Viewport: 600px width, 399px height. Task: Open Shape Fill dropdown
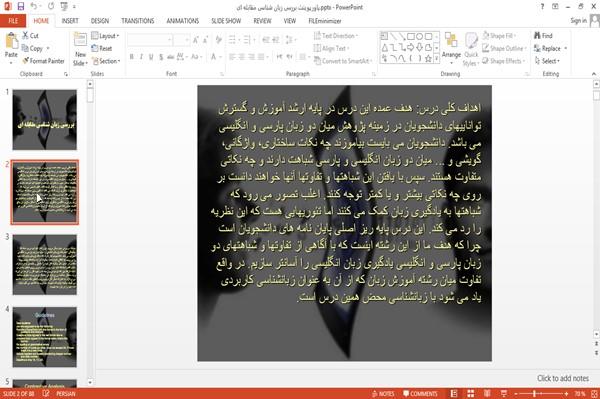pos(499,36)
